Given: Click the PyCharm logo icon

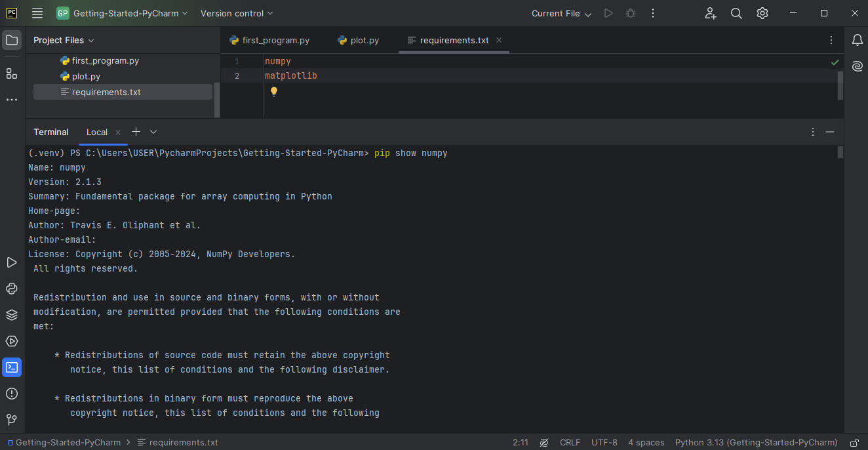Looking at the screenshot, I should click(x=12, y=13).
